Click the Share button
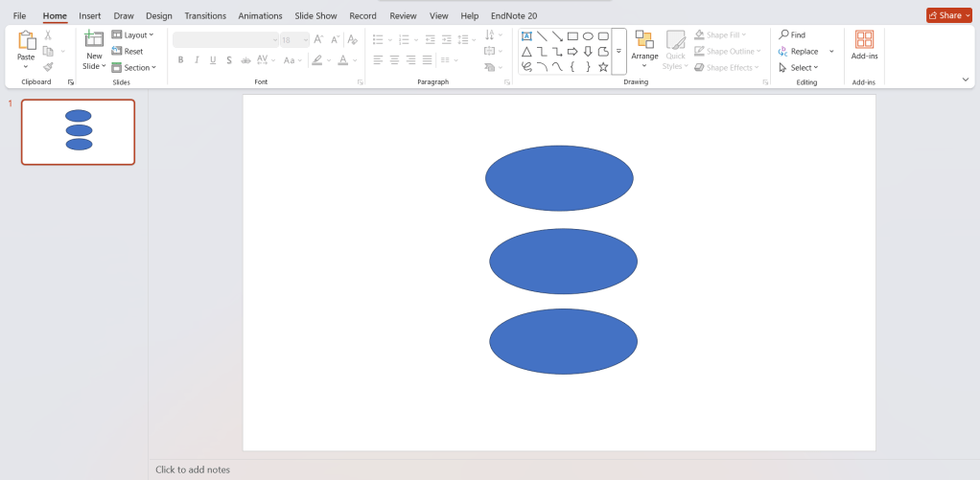The height and width of the screenshot is (480, 980). (x=948, y=15)
